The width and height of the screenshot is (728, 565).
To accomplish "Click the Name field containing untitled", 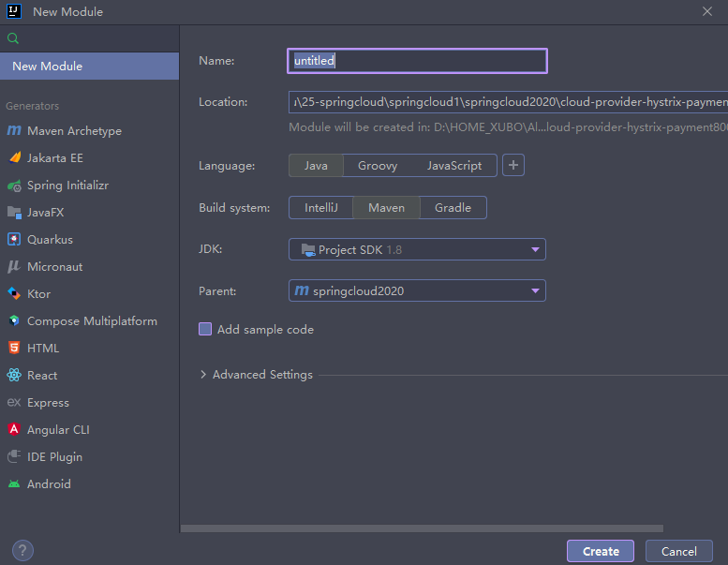I will click(417, 61).
